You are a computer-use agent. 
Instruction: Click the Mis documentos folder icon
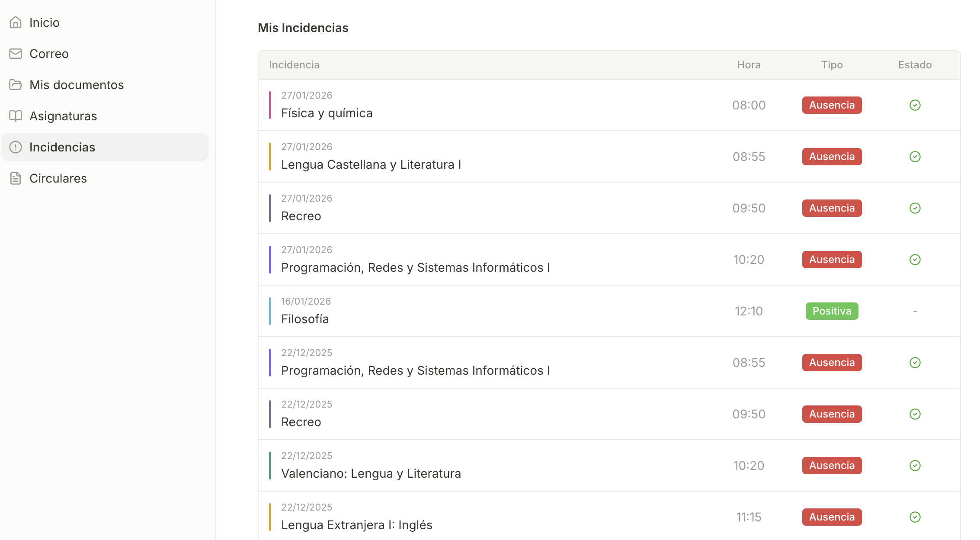[x=16, y=85]
